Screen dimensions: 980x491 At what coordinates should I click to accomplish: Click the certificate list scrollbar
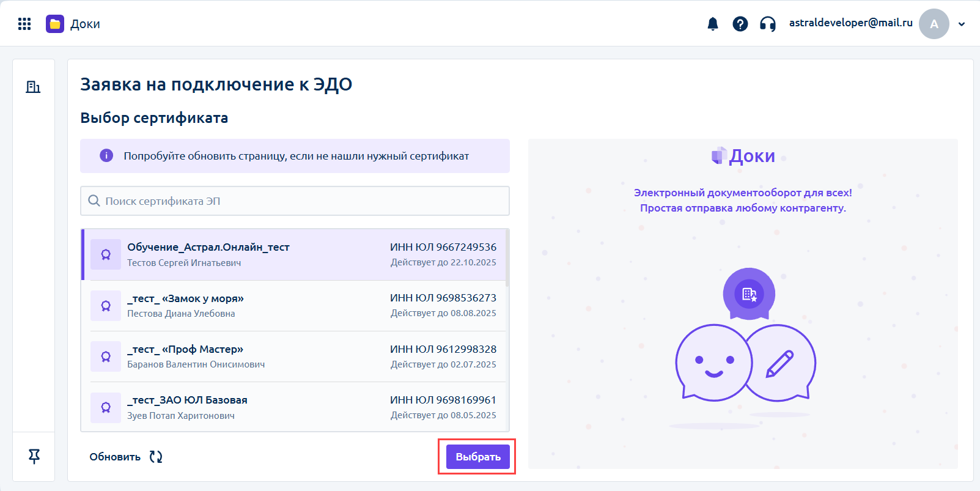[x=507, y=258]
